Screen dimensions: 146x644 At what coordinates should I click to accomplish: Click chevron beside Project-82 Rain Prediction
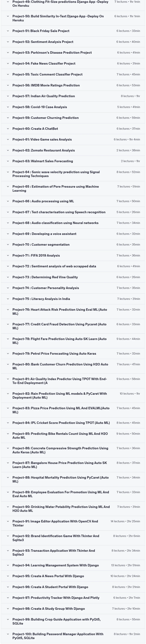(8, 394)
